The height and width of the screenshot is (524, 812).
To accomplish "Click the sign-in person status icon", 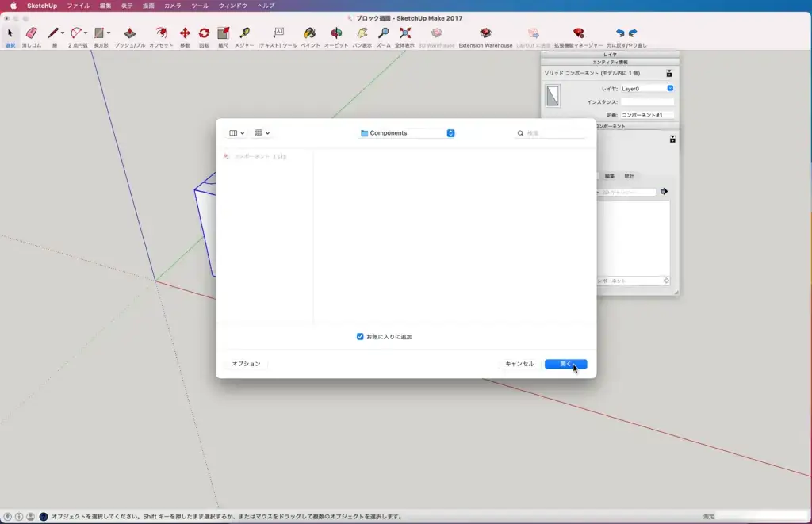I will click(31, 516).
